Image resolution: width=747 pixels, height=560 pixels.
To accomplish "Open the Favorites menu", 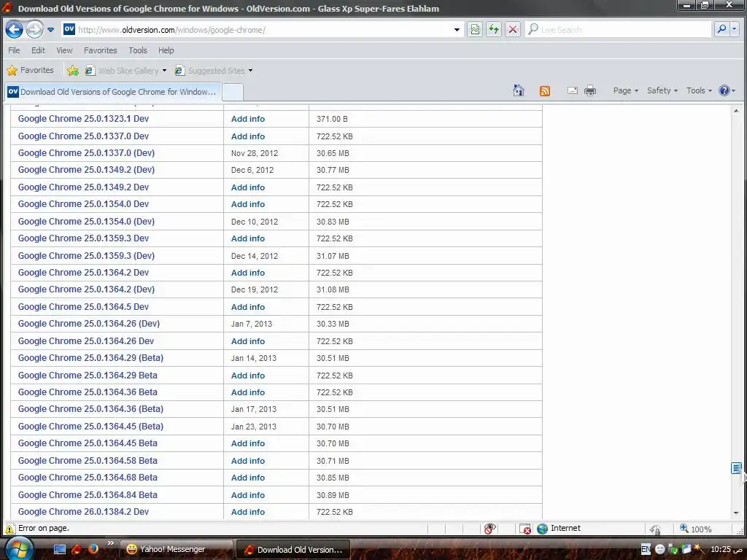I will [100, 50].
